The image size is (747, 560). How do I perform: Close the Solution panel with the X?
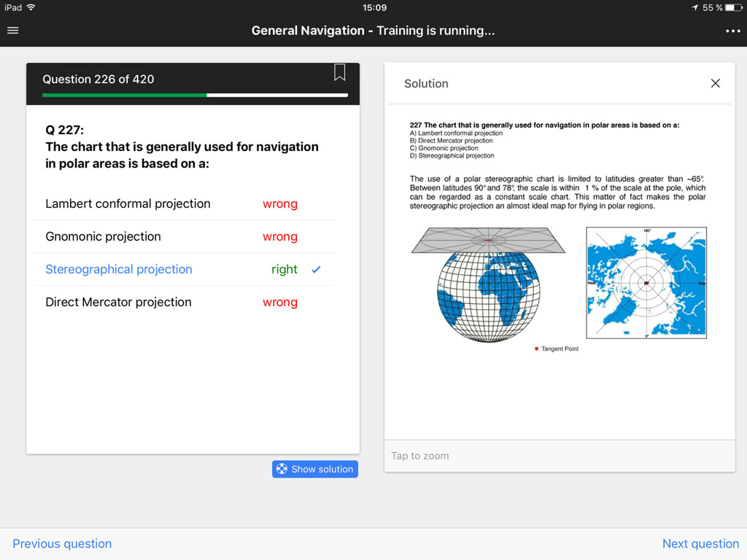tap(715, 83)
